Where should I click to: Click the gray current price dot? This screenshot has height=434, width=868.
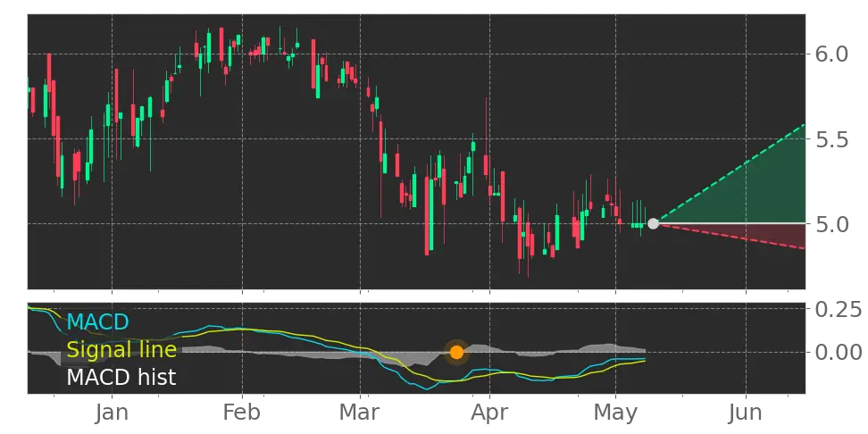653,223
